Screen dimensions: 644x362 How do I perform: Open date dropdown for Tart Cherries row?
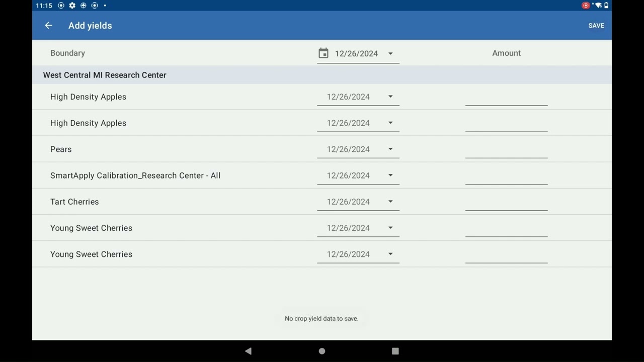[x=358, y=202]
